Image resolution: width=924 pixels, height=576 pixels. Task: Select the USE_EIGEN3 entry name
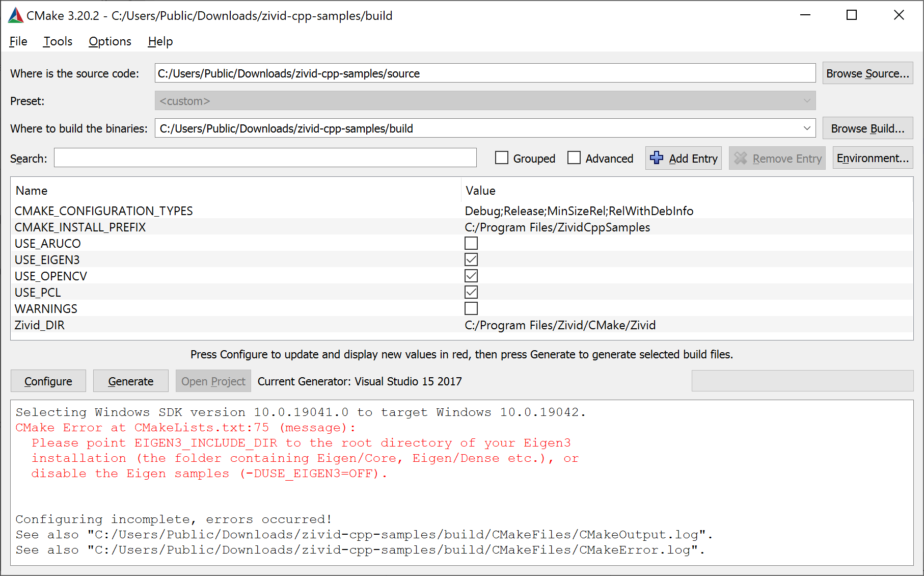pyautogui.click(x=47, y=260)
